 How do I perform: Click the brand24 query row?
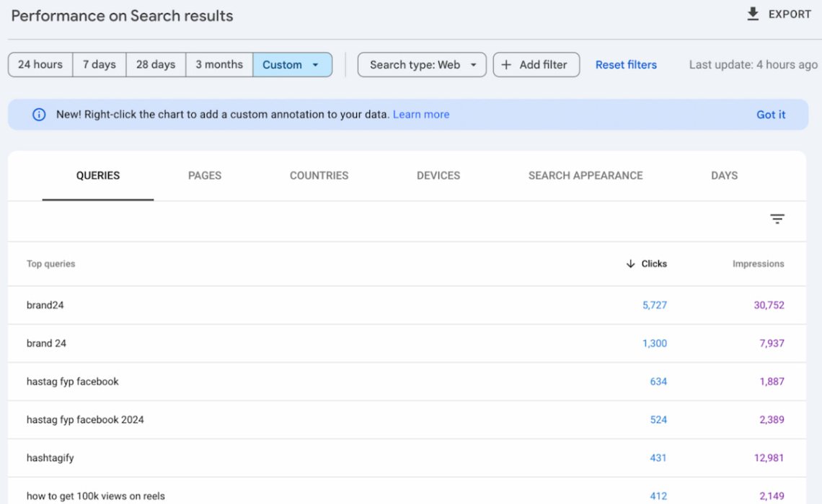(x=45, y=305)
